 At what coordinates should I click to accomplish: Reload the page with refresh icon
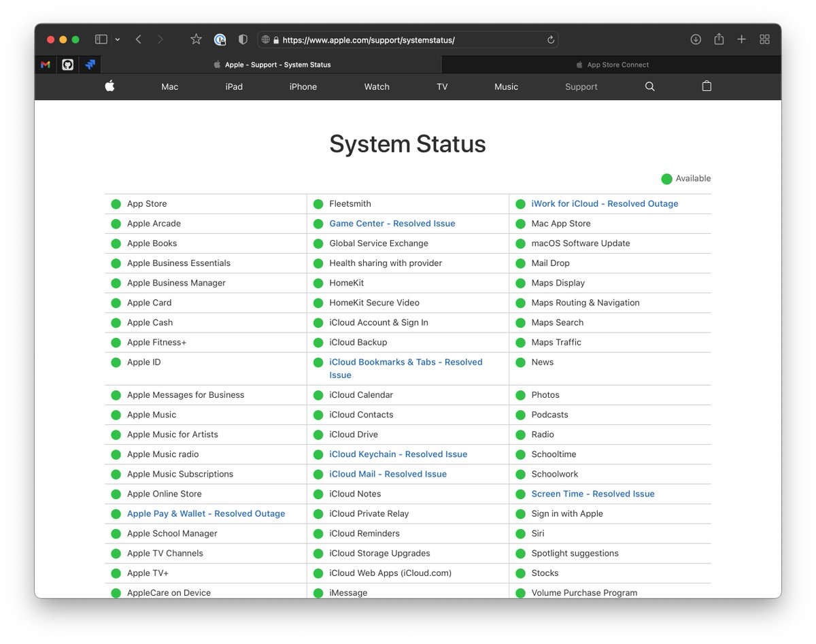(551, 39)
